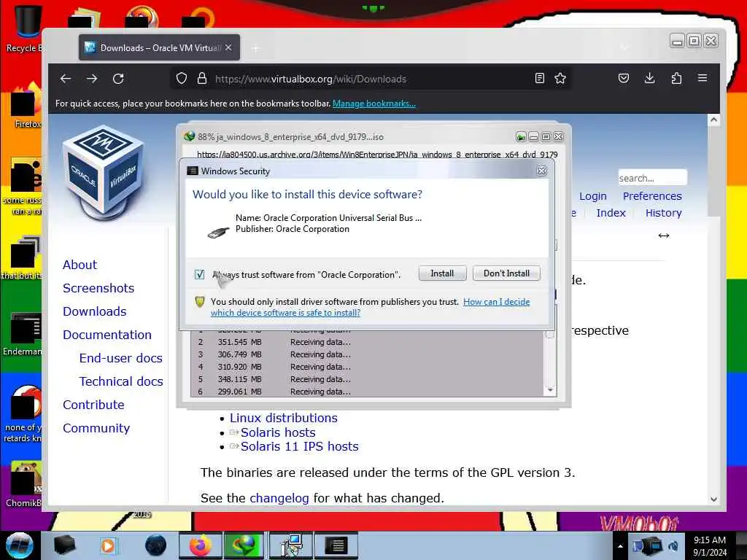Select connection row with 306.749 MB
This screenshot has height=560, width=747.
[366, 354]
